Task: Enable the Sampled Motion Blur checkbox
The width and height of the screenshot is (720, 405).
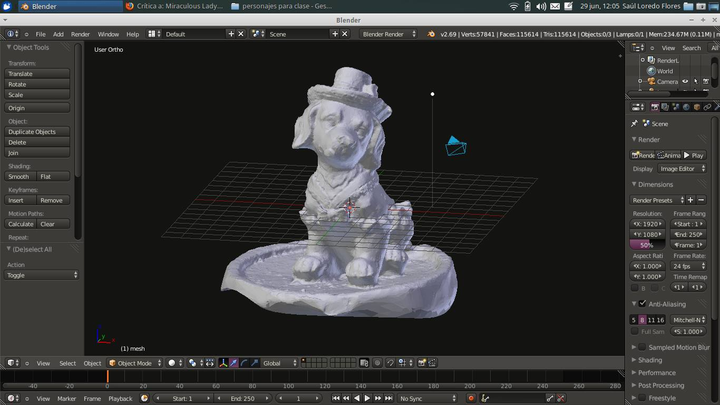Action: point(642,347)
